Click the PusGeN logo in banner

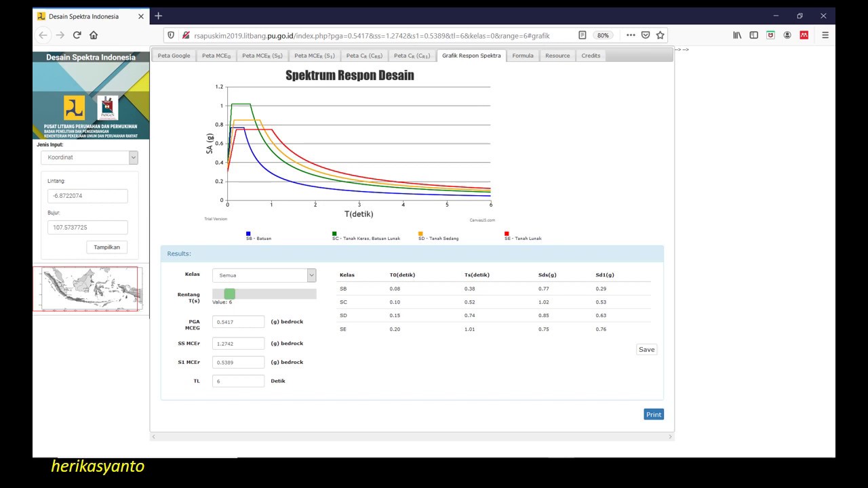coord(108,107)
